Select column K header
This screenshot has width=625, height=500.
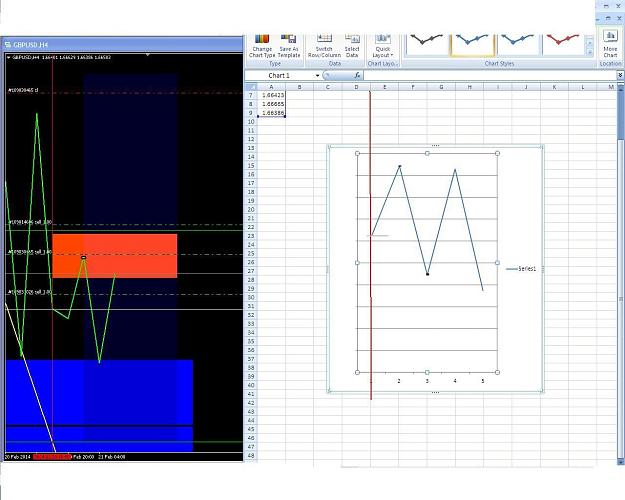click(554, 87)
